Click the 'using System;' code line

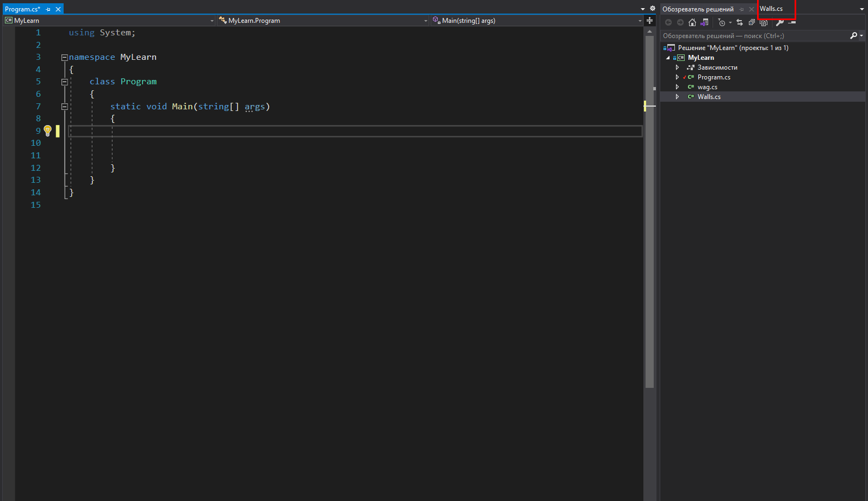click(x=102, y=33)
